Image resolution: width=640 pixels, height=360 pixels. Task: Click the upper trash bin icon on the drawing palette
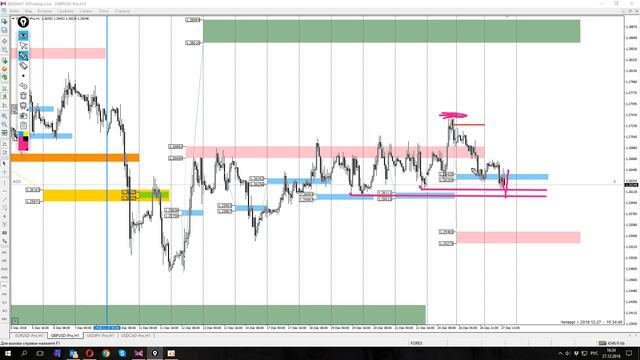(x=23, y=96)
